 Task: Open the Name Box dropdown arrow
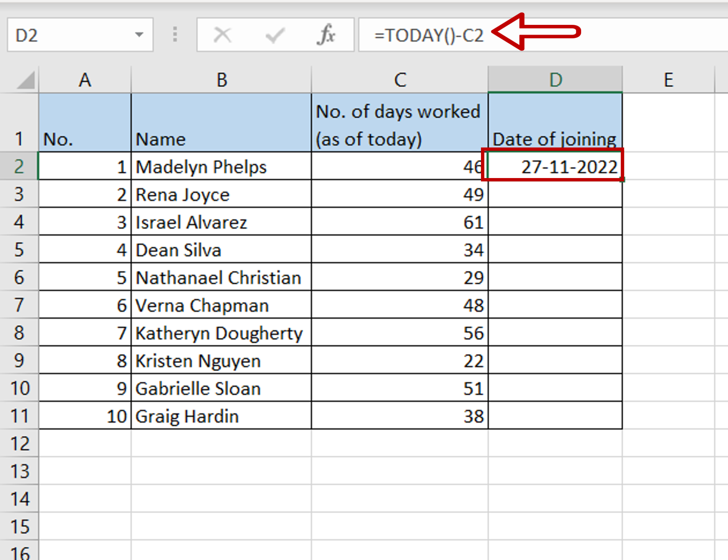[x=139, y=34]
